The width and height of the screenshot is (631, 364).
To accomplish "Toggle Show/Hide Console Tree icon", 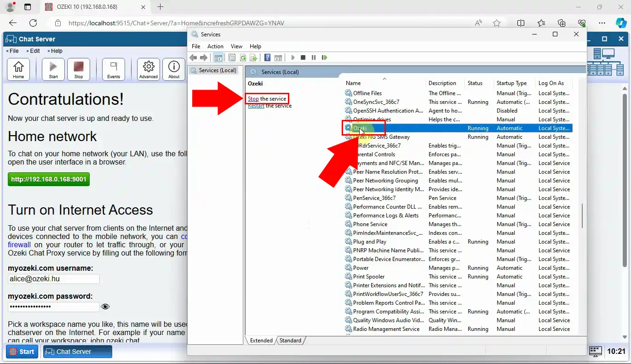I will point(218,57).
